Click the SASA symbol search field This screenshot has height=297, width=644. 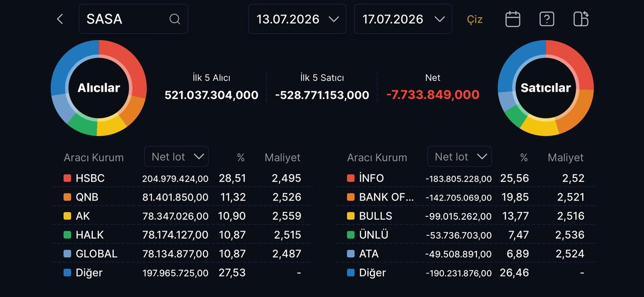(134, 19)
